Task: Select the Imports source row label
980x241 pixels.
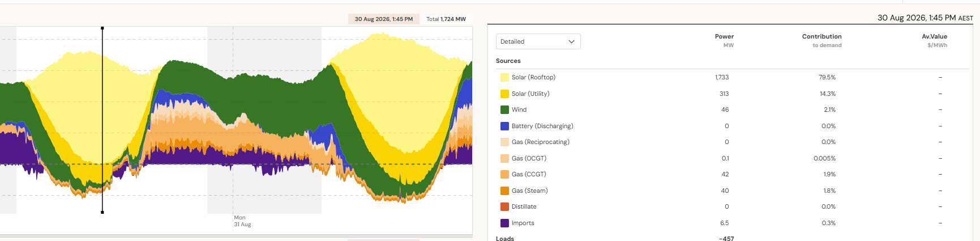Action: tap(523, 223)
